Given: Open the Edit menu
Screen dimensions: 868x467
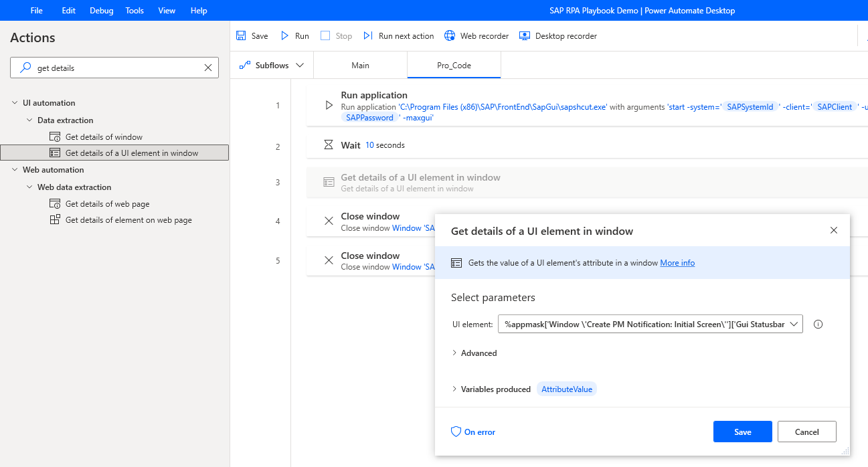Looking at the screenshot, I should (x=68, y=11).
